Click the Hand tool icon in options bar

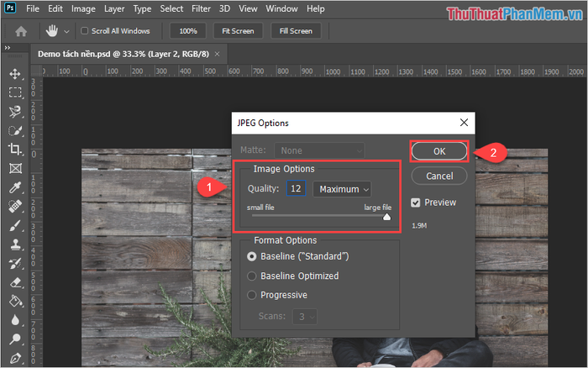[x=52, y=31]
